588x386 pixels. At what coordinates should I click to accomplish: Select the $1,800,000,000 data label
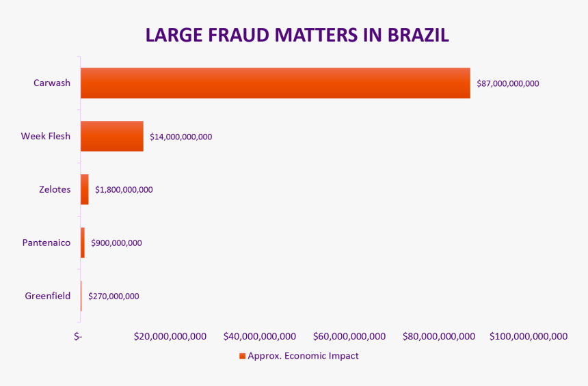124,190
